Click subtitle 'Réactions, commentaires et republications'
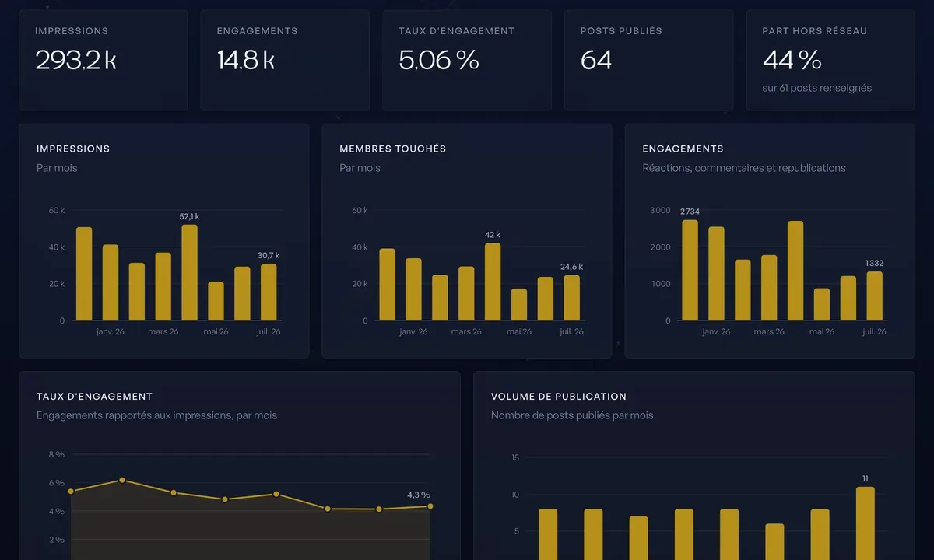 [744, 168]
